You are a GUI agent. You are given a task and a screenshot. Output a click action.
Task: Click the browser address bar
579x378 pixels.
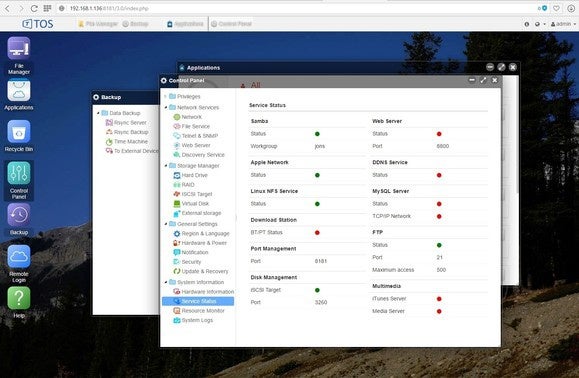pos(295,8)
